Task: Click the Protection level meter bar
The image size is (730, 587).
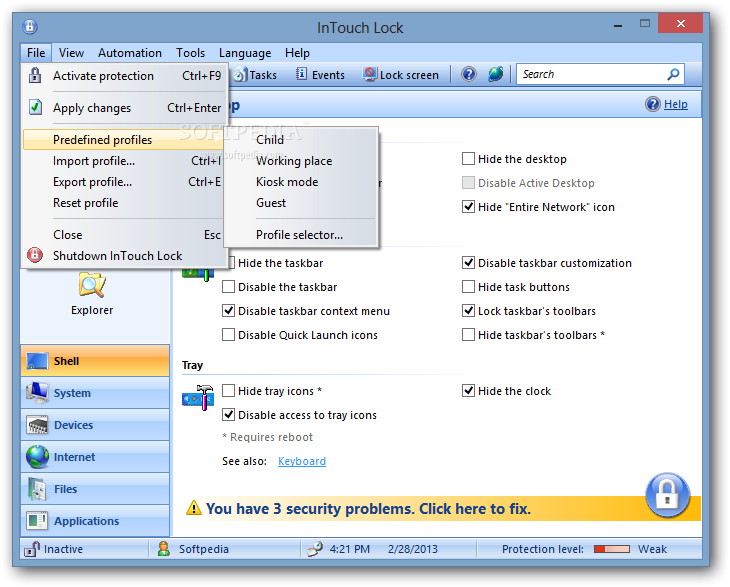Action: 612,549
